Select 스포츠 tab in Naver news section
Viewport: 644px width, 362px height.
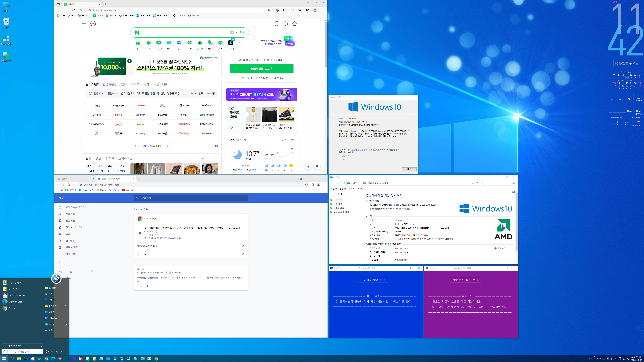point(135,84)
